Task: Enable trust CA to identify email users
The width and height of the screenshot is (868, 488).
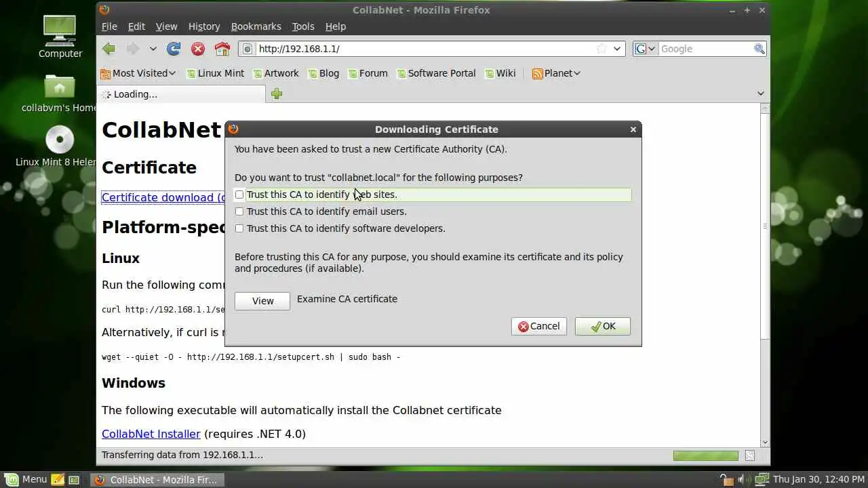Action: [x=239, y=211]
